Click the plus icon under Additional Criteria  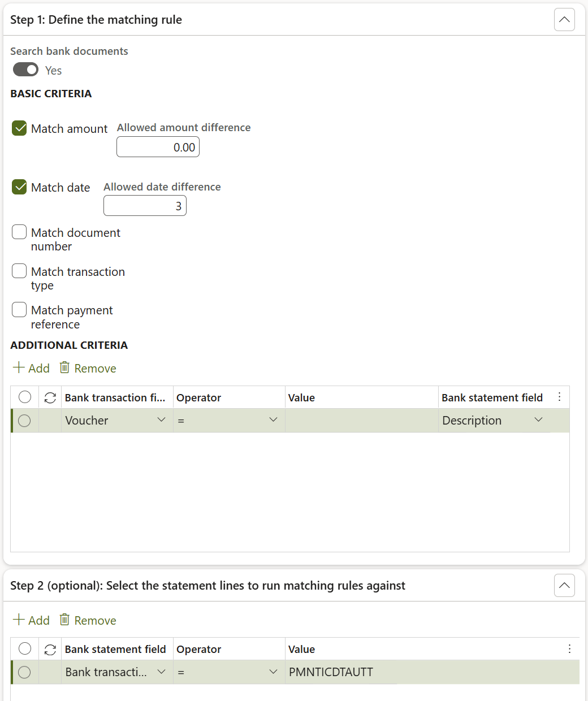pos(19,367)
